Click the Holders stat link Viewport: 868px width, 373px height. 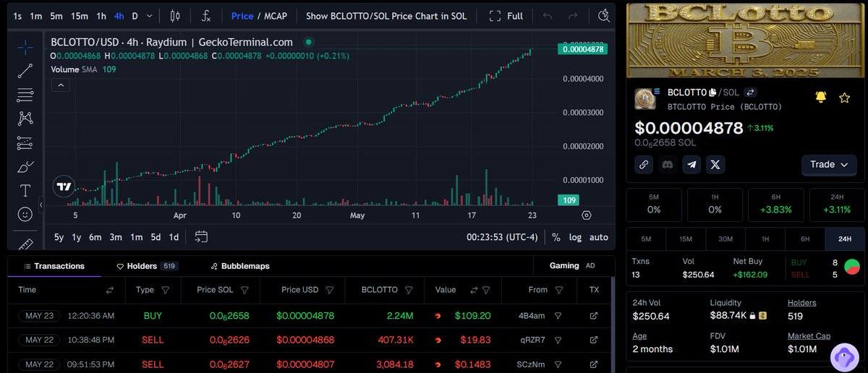point(802,303)
